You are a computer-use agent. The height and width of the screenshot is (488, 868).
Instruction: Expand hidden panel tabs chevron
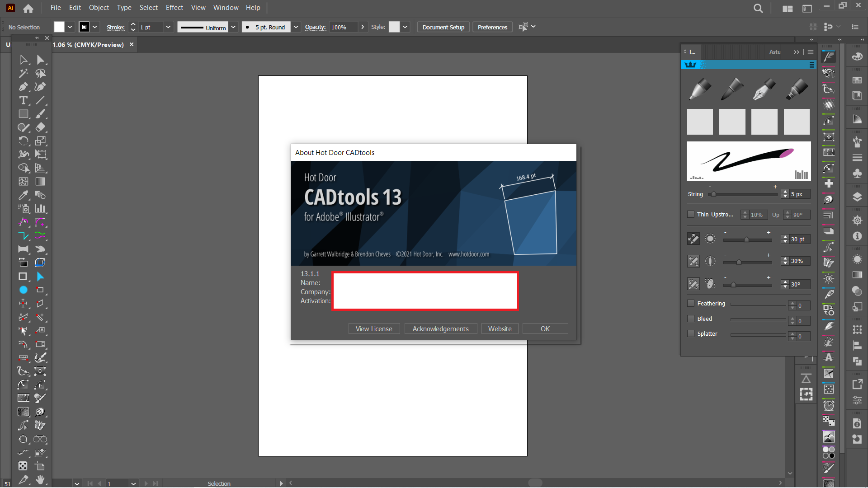point(797,52)
